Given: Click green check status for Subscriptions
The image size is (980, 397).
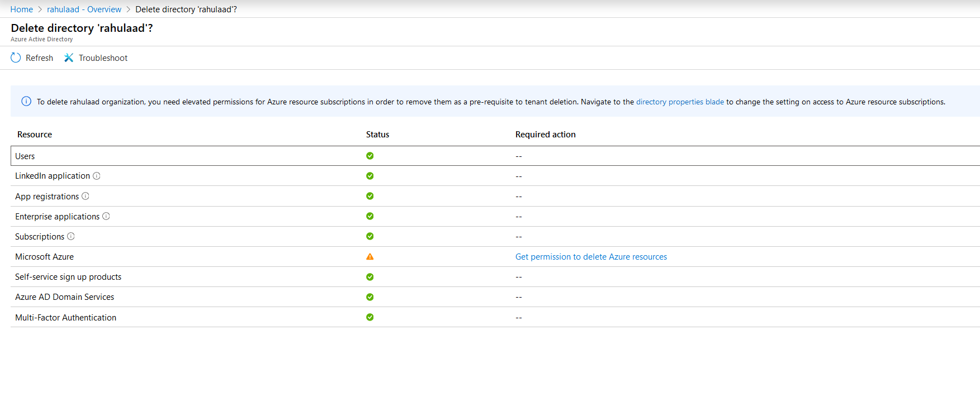Looking at the screenshot, I should tap(370, 236).
